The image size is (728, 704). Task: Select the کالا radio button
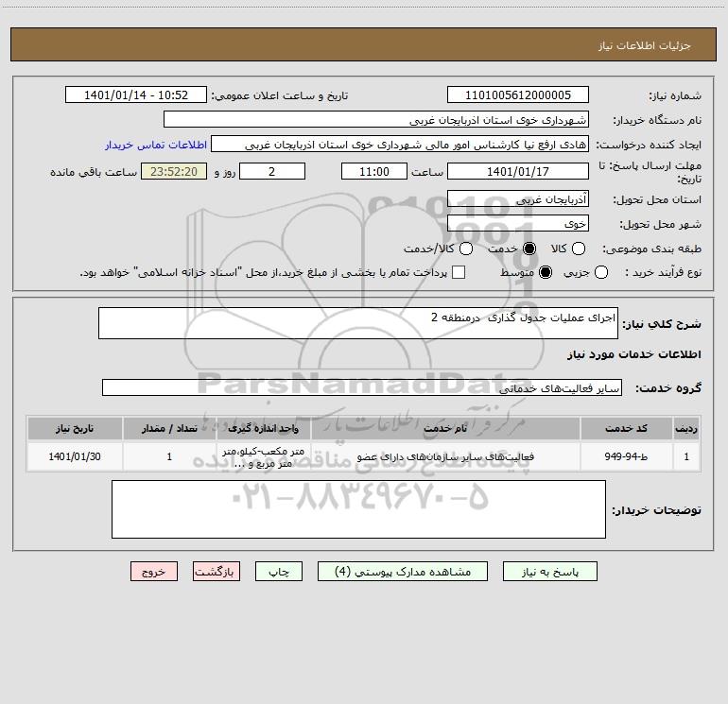(578, 249)
